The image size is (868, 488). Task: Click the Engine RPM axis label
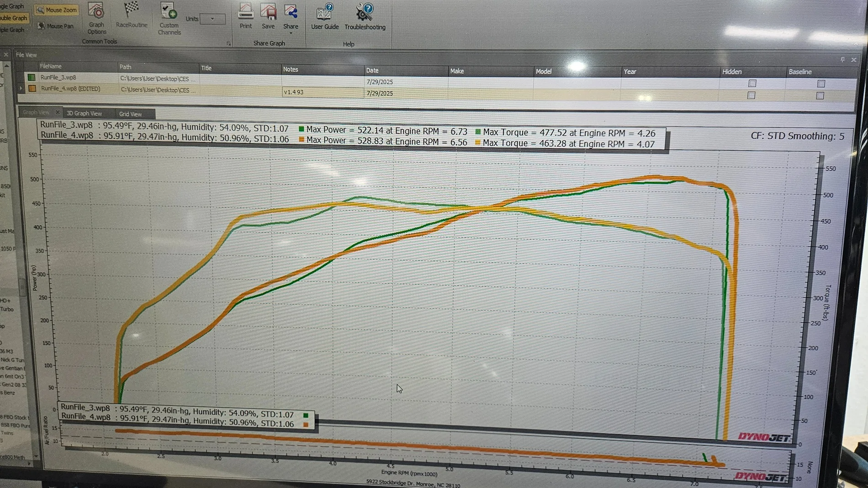coord(409,473)
